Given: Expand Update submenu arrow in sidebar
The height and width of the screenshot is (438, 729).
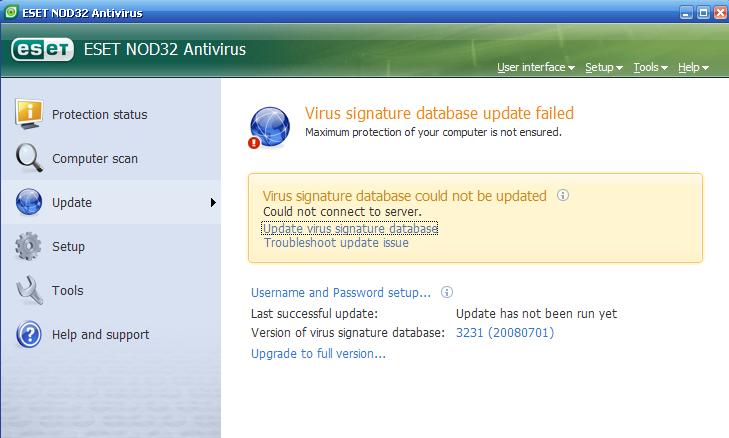Looking at the screenshot, I should pos(213,203).
